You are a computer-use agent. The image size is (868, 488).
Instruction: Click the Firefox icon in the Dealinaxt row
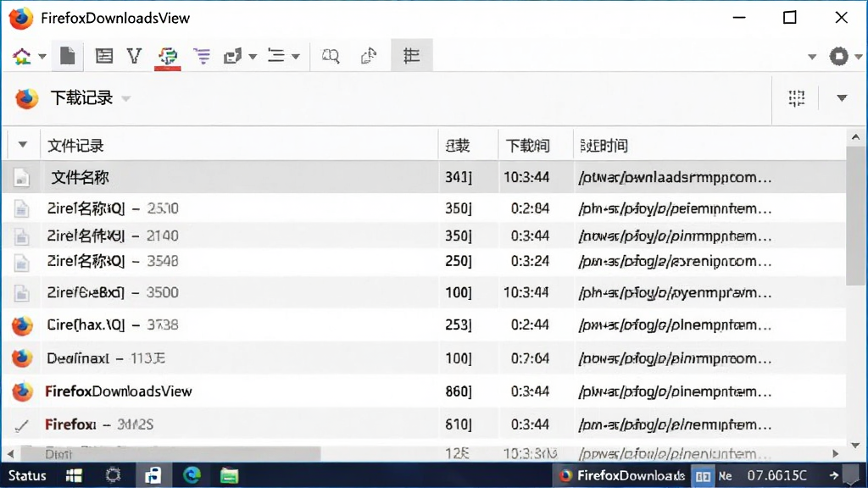[x=22, y=358]
